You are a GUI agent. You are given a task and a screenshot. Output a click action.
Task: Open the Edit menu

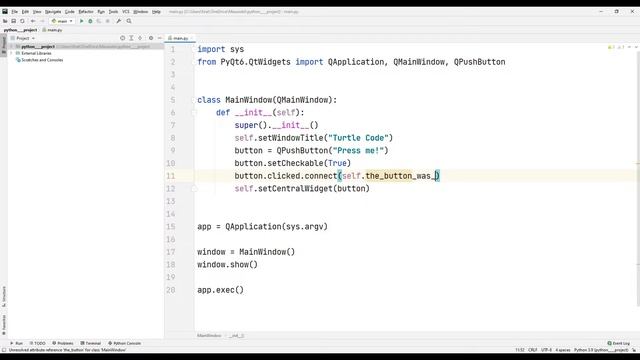coord(25,12)
